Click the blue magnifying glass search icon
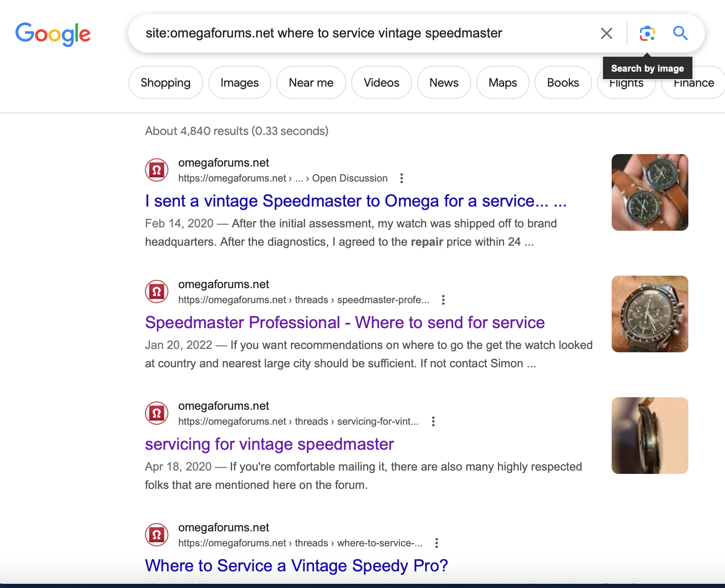Image resolution: width=725 pixels, height=588 pixels. pos(680,33)
